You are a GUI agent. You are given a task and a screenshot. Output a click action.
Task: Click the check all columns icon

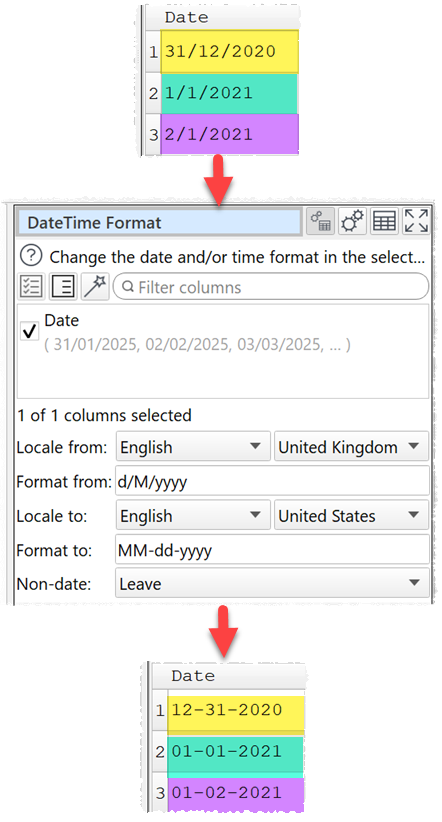(x=31, y=287)
